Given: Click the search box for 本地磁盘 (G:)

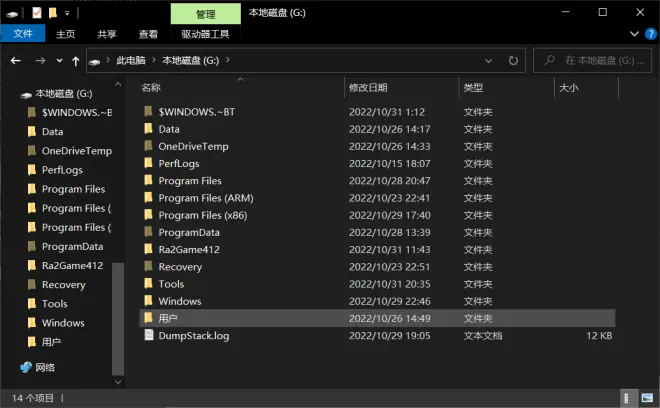Looking at the screenshot, I should [x=592, y=61].
